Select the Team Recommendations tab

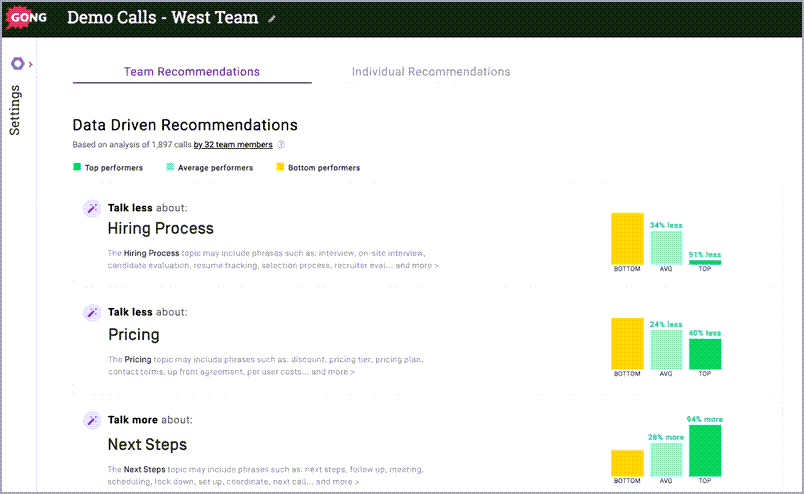(x=191, y=72)
